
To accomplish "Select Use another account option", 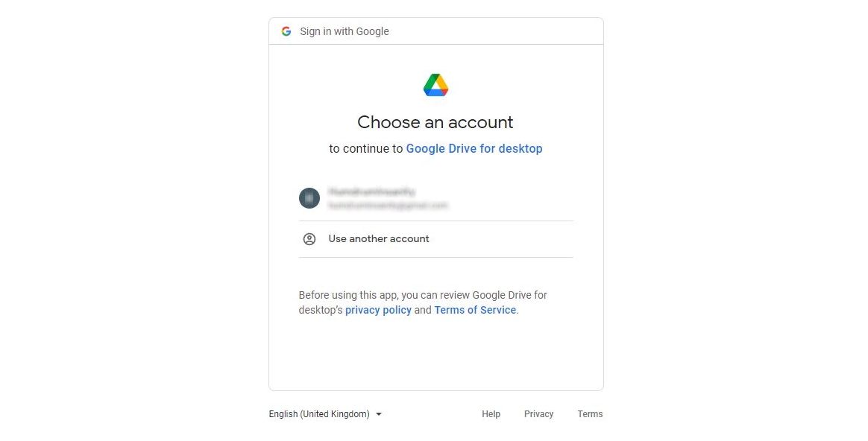I will (x=379, y=238).
